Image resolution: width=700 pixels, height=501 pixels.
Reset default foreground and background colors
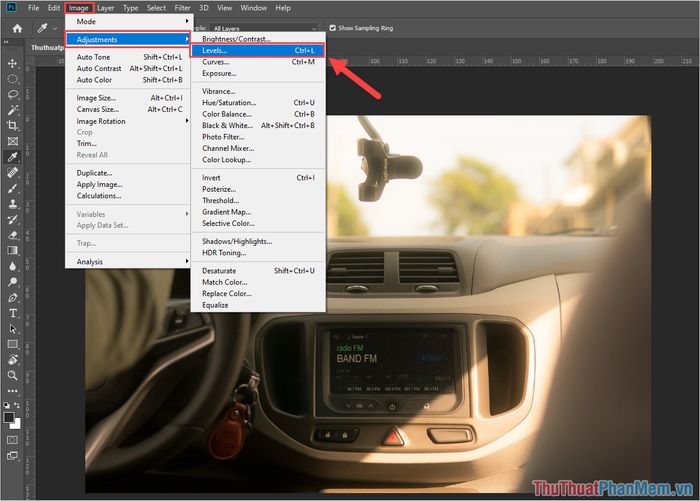coord(6,405)
